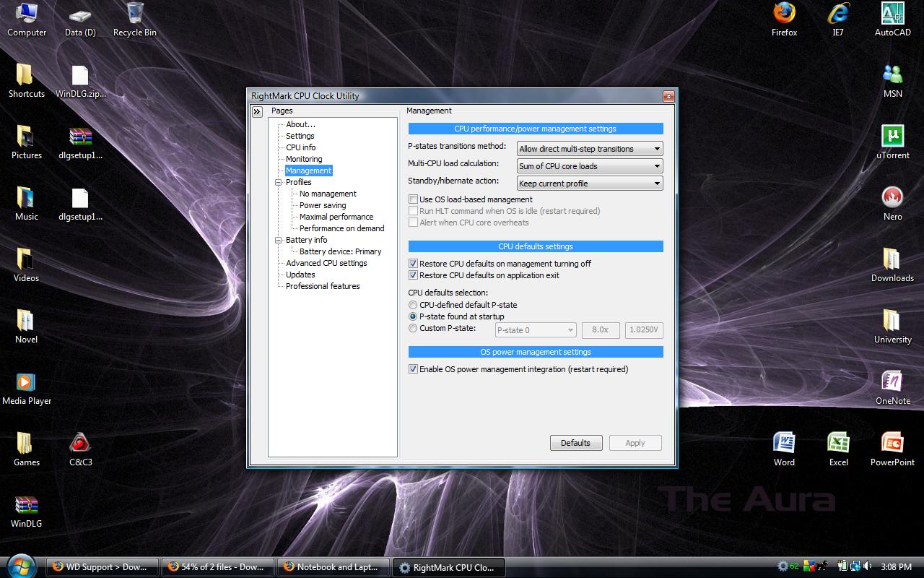Image resolution: width=924 pixels, height=578 pixels.
Task: Select the Management page in tree
Action: [308, 171]
